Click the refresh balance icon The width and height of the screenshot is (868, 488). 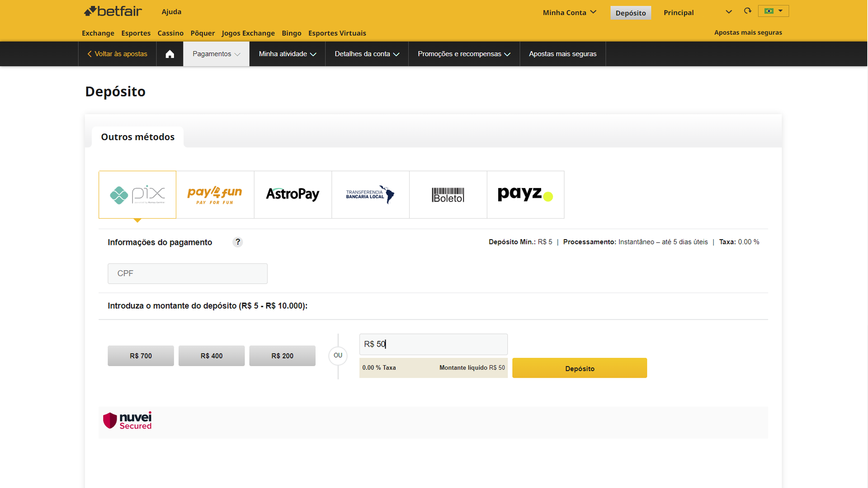(747, 11)
